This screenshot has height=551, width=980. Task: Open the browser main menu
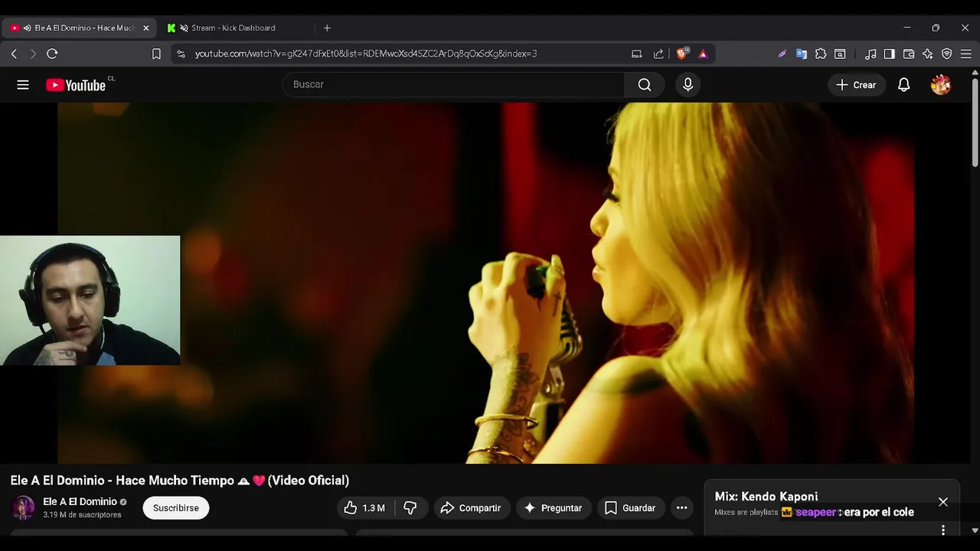pyautogui.click(x=966, y=54)
